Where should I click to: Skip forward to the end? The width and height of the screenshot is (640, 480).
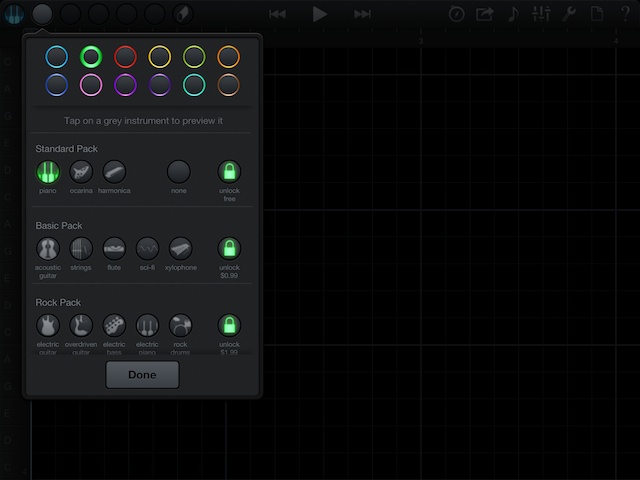pos(362,14)
